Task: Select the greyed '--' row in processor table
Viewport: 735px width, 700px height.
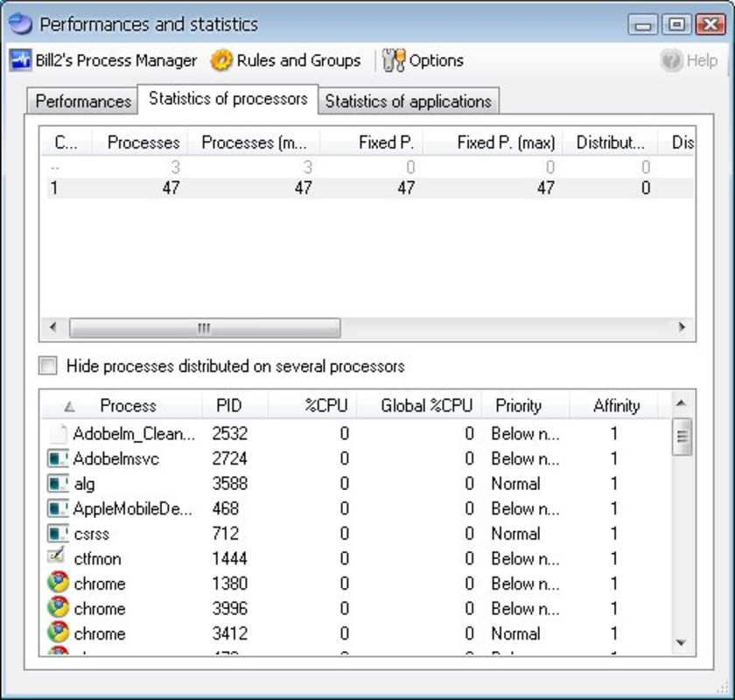Action: pos(369,167)
